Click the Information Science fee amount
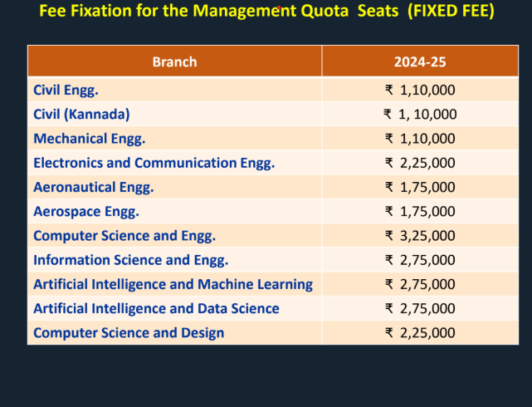 pos(420,260)
